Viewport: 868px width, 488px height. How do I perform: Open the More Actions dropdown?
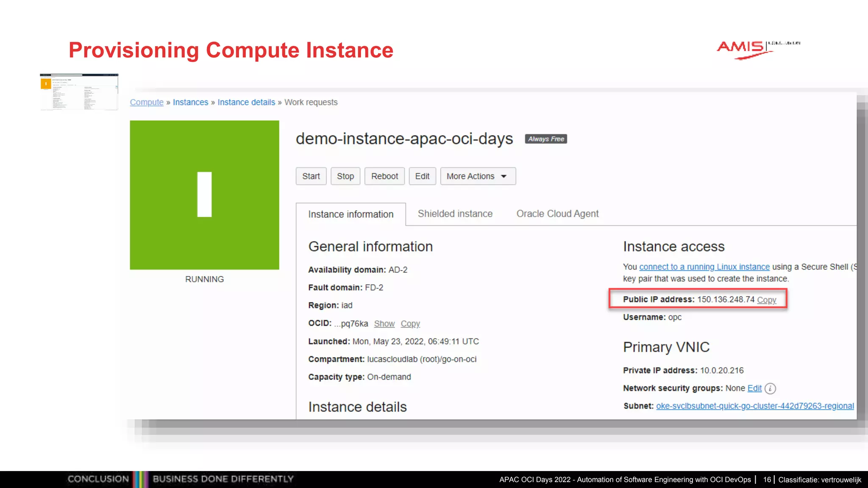point(478,176)
